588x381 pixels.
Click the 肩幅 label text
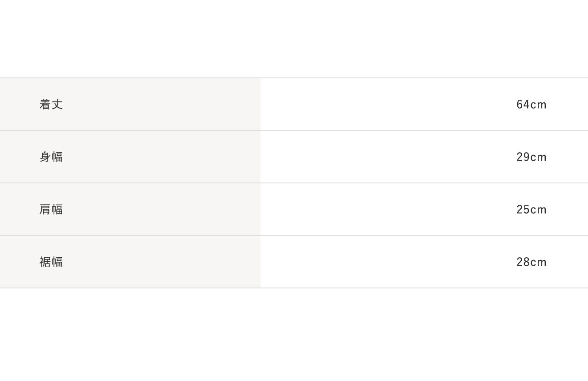51,209
